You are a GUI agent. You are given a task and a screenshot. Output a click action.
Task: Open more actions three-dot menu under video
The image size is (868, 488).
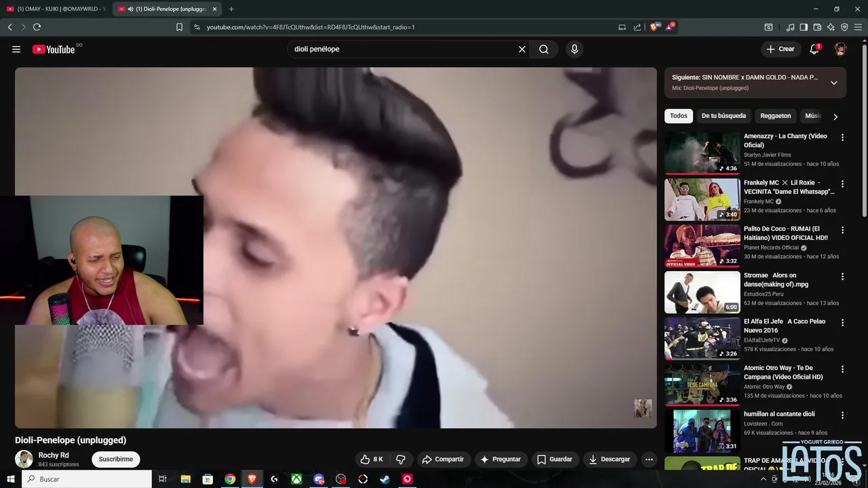point(649,460)
